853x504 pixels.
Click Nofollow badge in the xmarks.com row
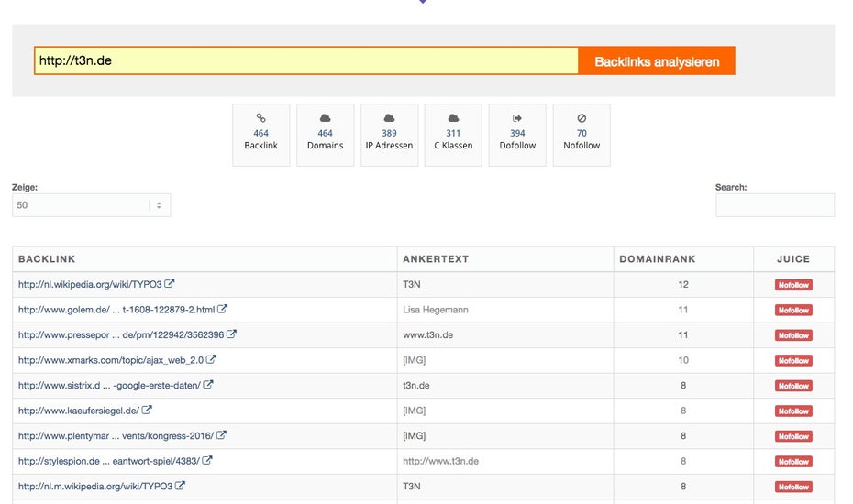(x=793, y=361)
